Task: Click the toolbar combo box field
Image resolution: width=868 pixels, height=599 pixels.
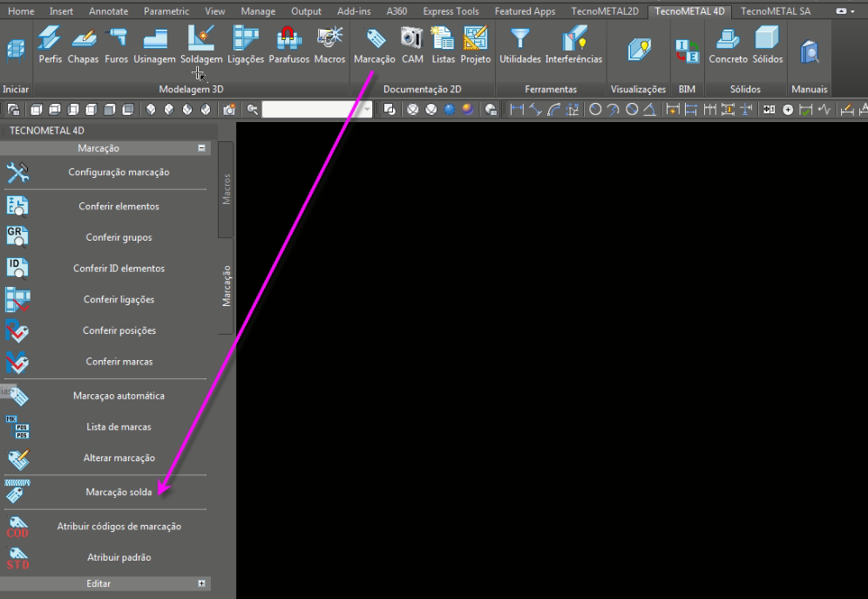Action: tap(312, 110)
